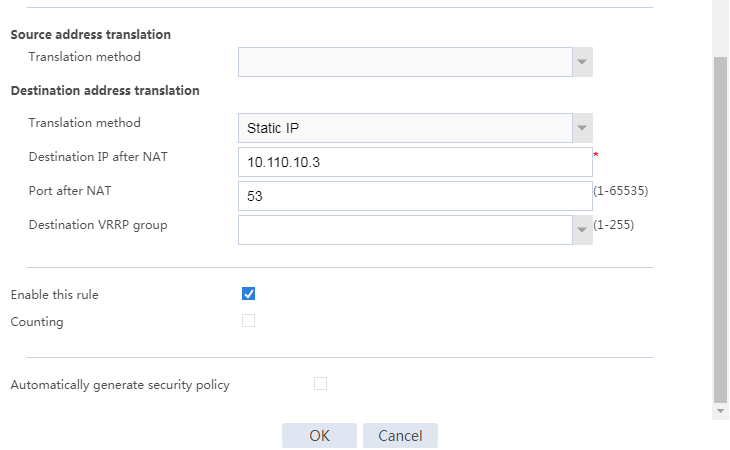Open the source translation method dropdown arrow
Screen dimensions: 730x450
pos(582,62)
